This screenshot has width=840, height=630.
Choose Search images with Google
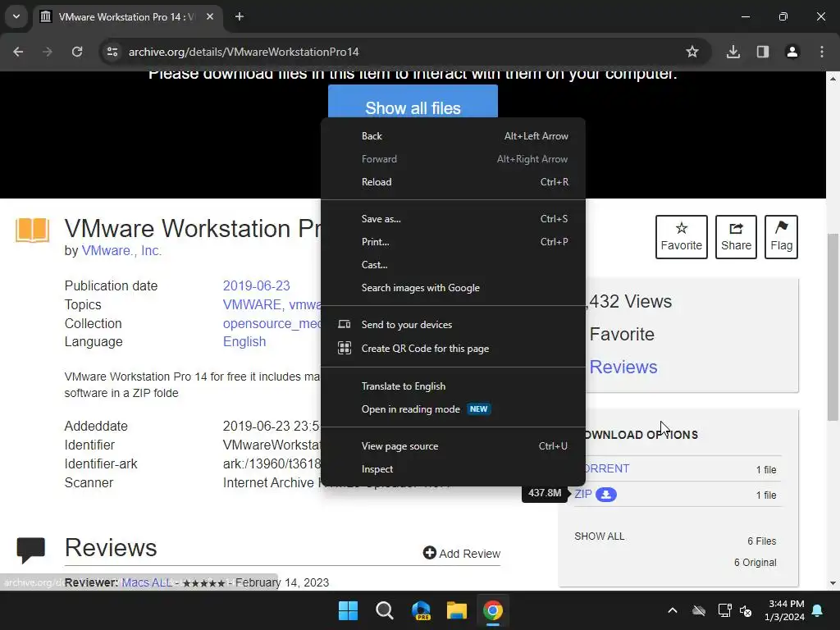[x=453, y=288]
